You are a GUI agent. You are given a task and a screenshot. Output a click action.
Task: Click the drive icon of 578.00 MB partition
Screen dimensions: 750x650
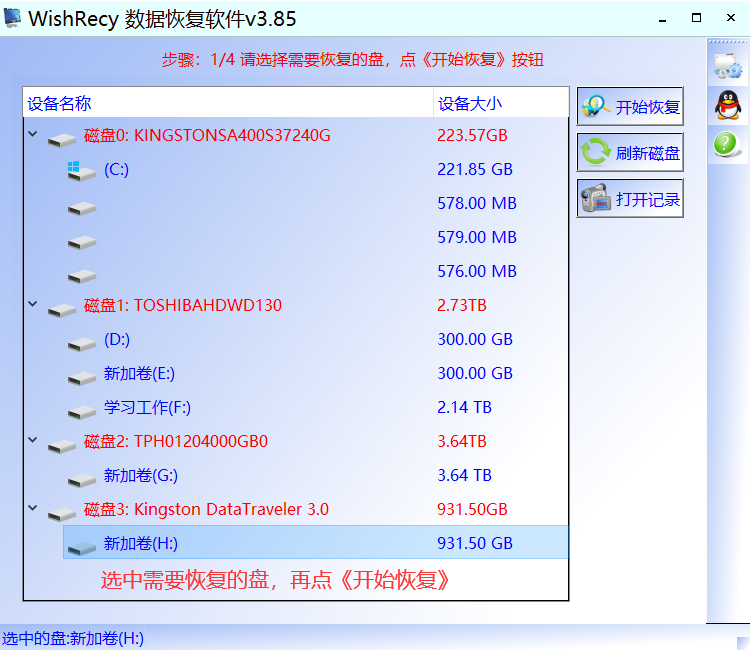click(x=82, y=208)
